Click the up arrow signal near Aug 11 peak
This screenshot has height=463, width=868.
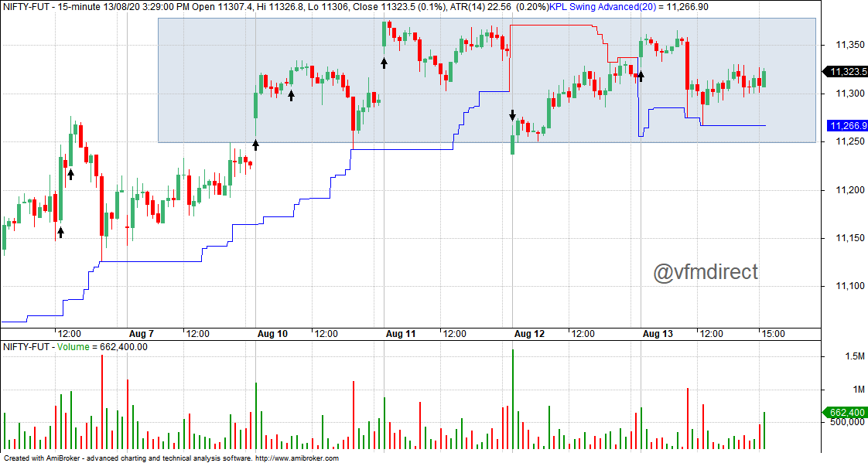(x=384, y=63)
